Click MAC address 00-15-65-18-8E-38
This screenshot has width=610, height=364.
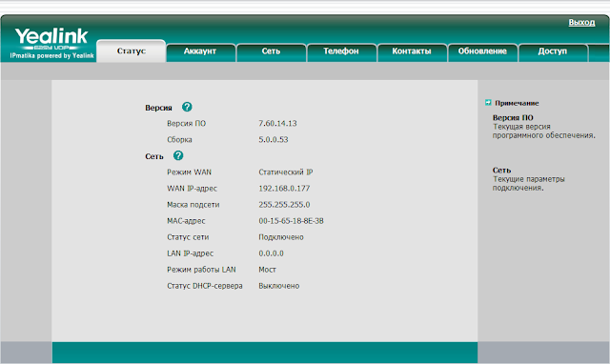[291, 221]
